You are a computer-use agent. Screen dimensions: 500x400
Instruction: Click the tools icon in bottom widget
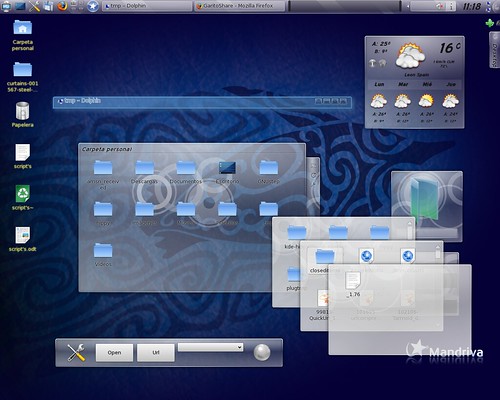pyautogui.click(x=76, y=353)
